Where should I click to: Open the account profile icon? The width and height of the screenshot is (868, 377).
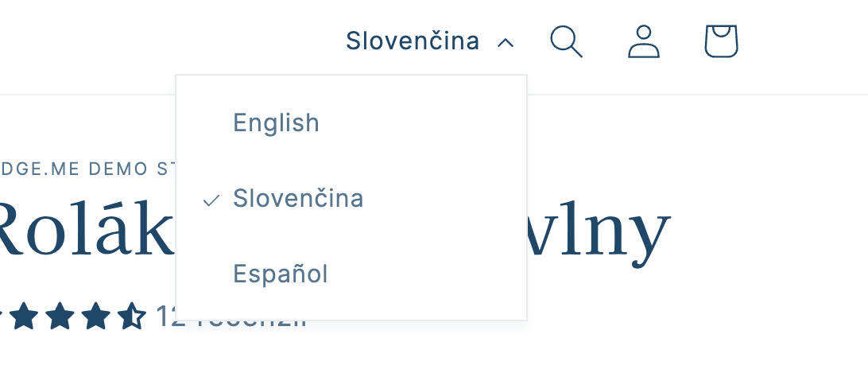(644, 41)
